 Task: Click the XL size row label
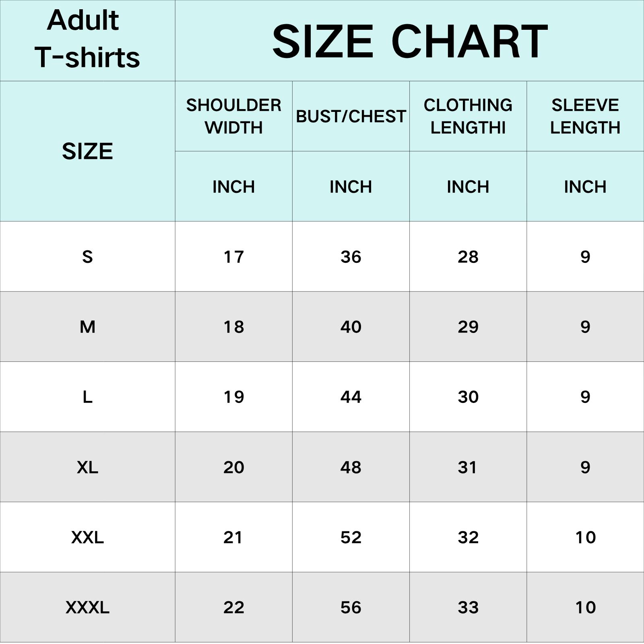(x=87, y=467)
